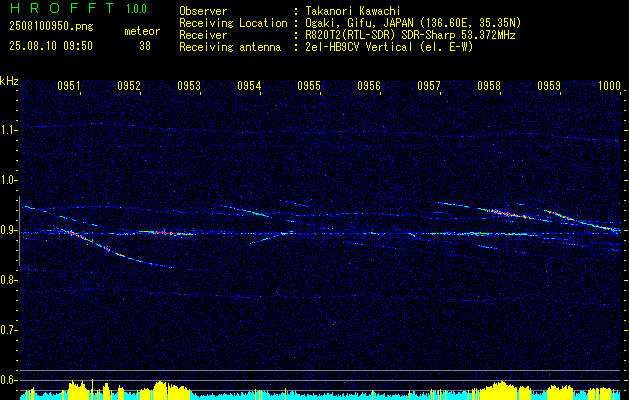The width and height of the screenshot is (629, 400).
Task: Click frequency label 0.6 kHz
Action: [x=8, y=380]
